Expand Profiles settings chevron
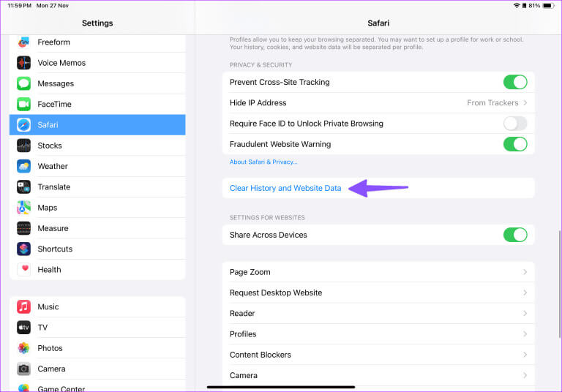Viewport: 562px width, 392px height. [x=525, y=334]
